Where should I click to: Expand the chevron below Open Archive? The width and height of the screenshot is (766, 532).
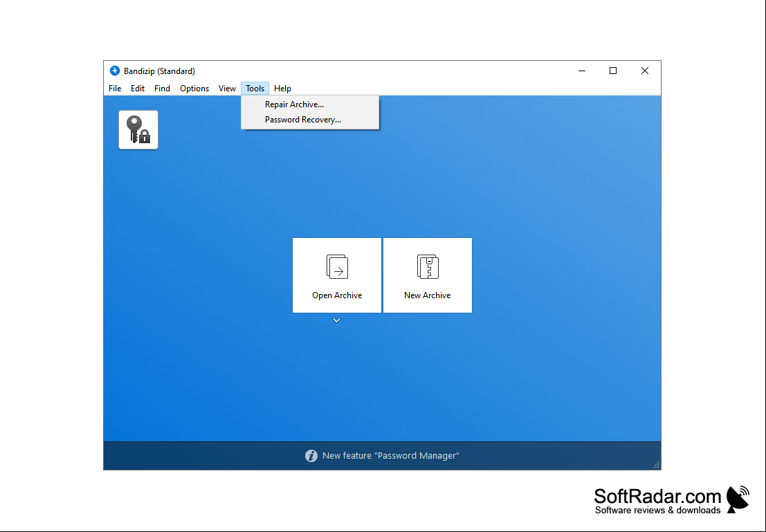336,320
